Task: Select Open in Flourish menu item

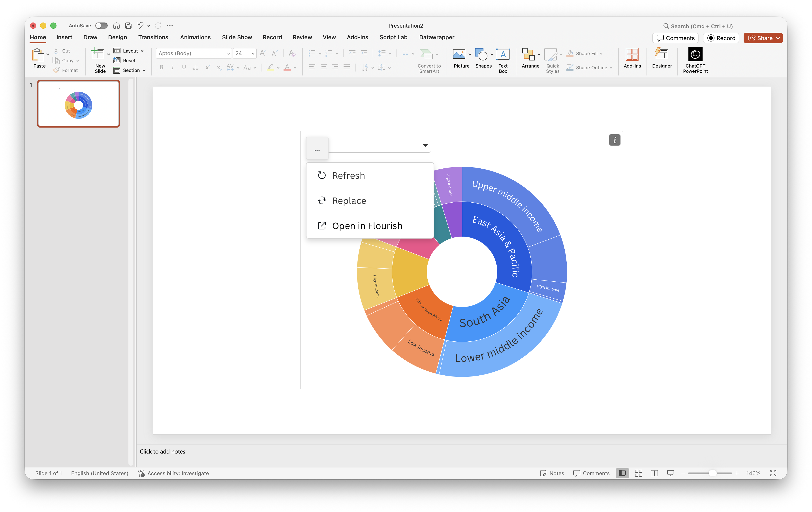Action: [x=367, y=226]
